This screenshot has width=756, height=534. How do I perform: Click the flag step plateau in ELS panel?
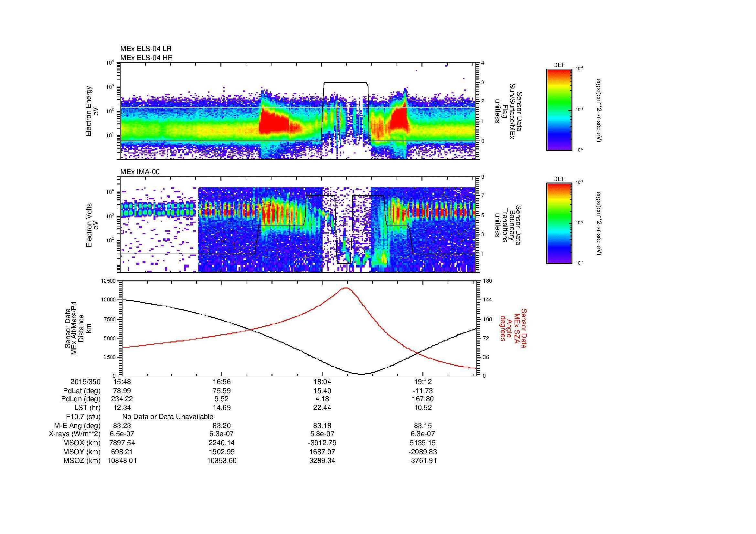click(345, 83)
